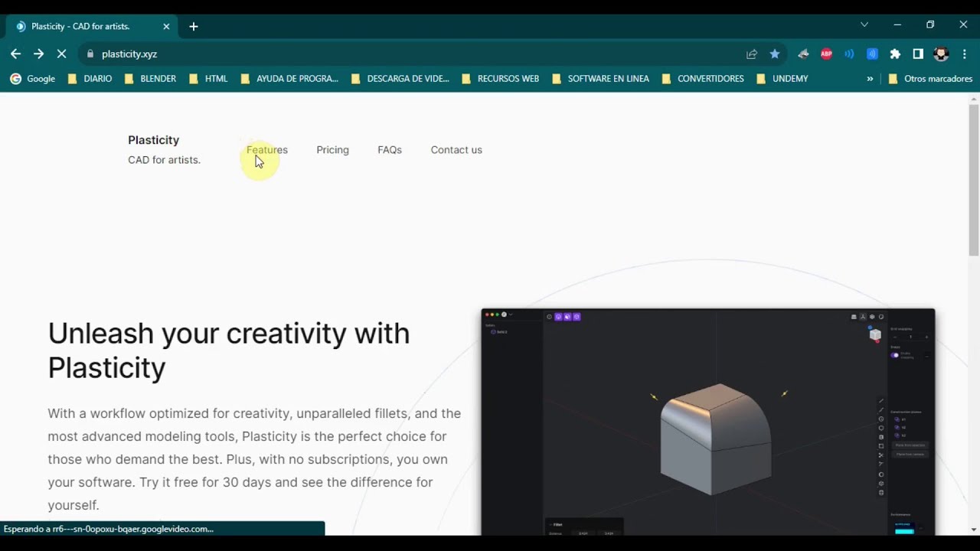Click the 'CAD for artists.' tagline
The image size is (980, 551).
[x=164, y=160]
